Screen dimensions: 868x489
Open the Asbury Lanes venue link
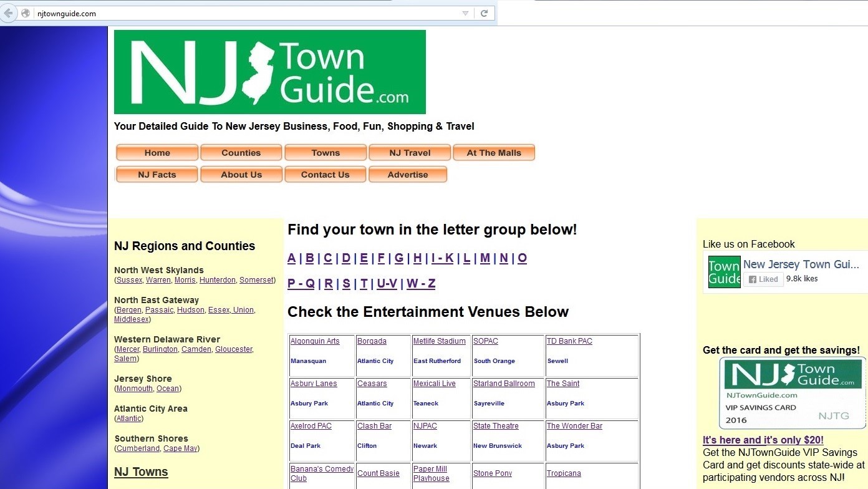pos(314,384)
